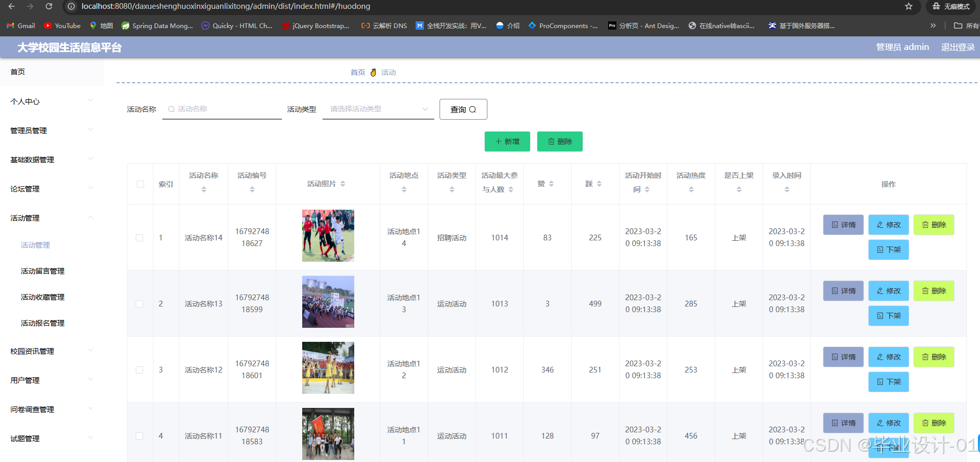The image size is (980, 462).
Task: Click 删除 for 活动名称13
Action: tap(934, 291)
